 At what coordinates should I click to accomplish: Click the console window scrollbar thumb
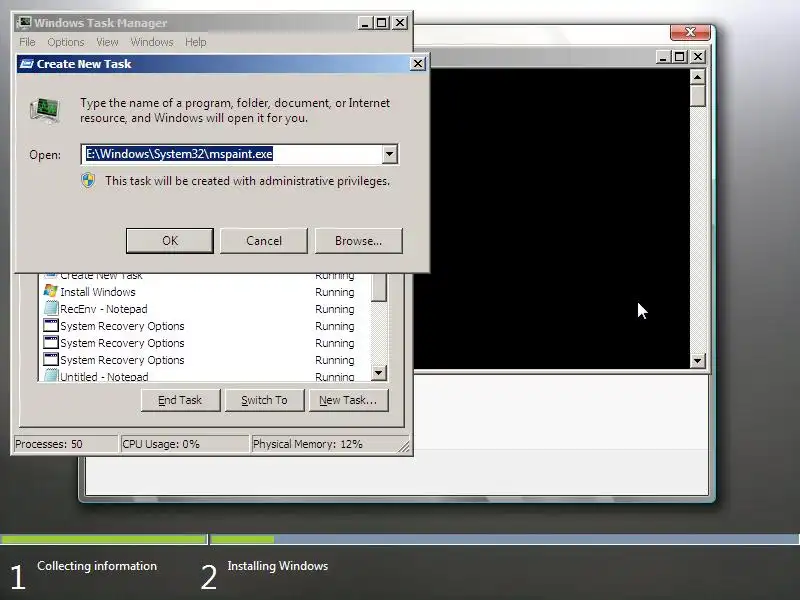(697, 95)
